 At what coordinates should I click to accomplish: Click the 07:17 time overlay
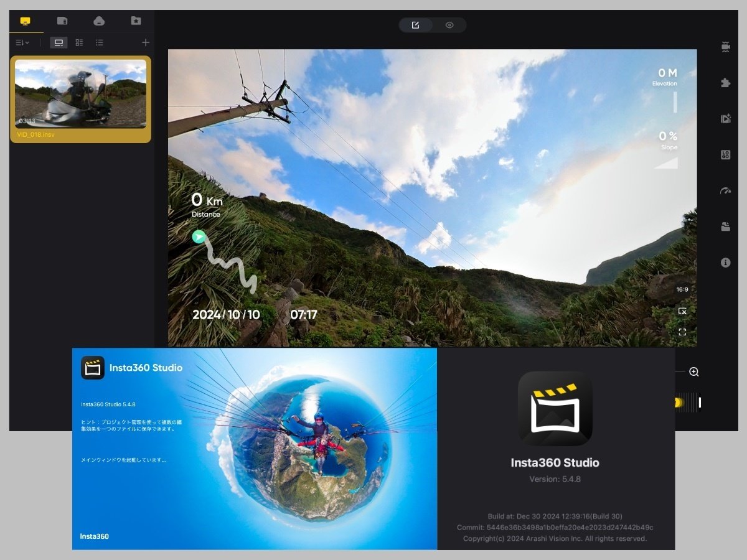[x=304, y=315]
